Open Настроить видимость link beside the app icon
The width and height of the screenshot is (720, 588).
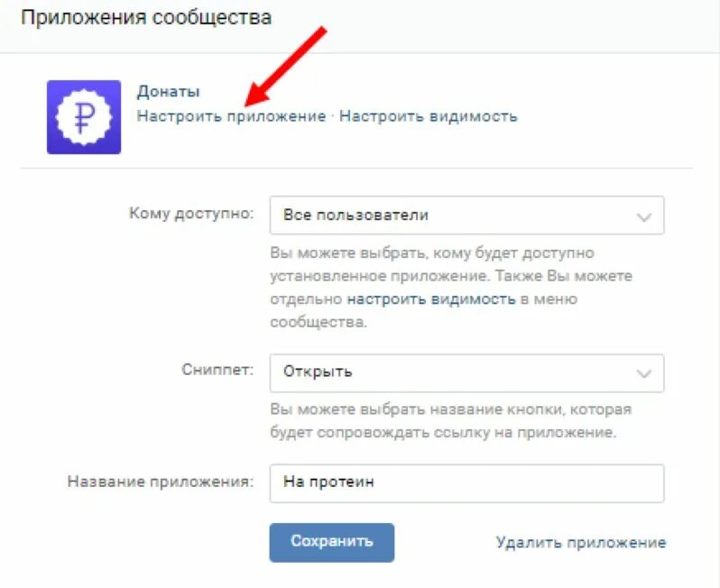coord(428,116)
